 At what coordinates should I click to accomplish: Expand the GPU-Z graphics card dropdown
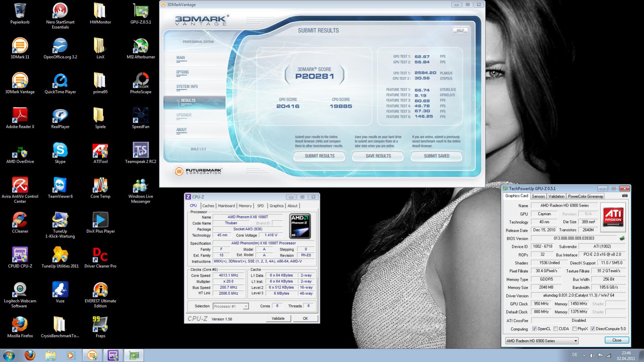(542, 341)
